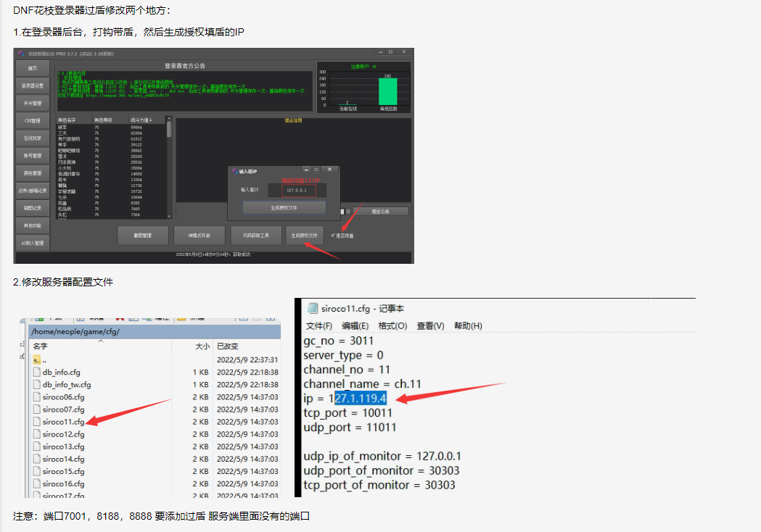Close the 输入盾IP dialog
761x532 pixels.
pyautogui.click(x=329, y=170)
